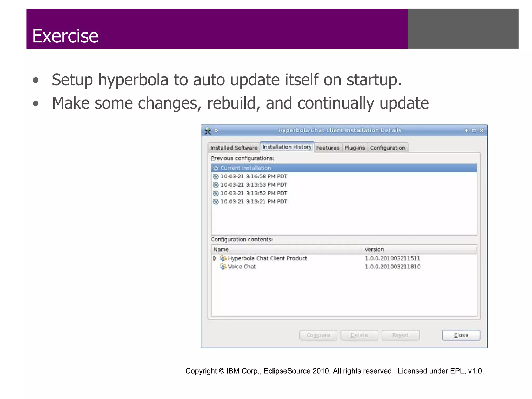532x399 pixels.
Task: Click the Delete button
Action: (x=359, y=335)
